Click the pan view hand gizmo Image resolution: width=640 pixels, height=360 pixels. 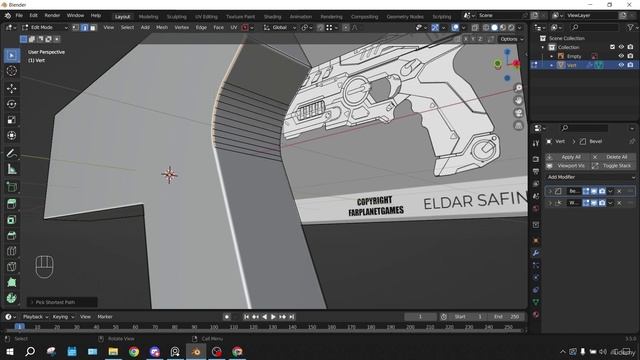point(518,100)
